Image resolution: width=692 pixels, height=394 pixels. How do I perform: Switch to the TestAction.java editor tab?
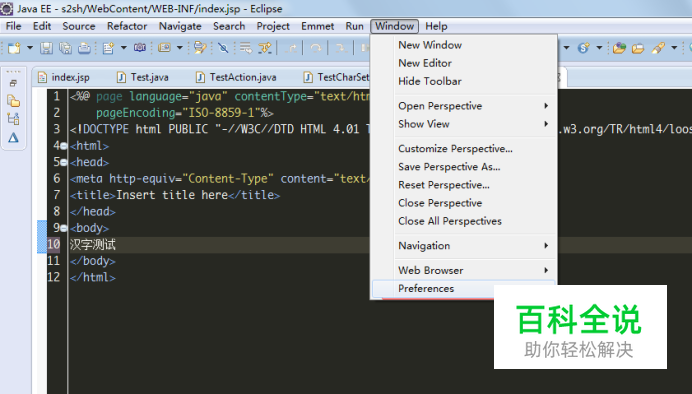click(237, 78)
